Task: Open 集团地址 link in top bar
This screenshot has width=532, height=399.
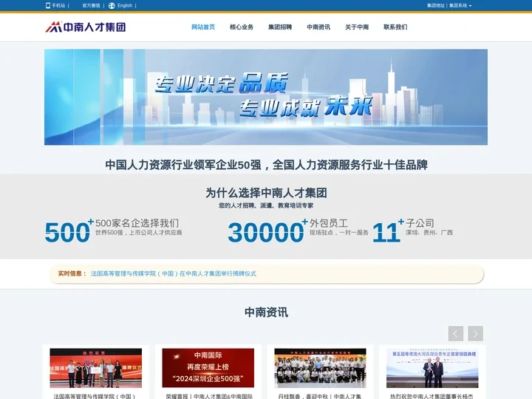Action: point(436,5)
